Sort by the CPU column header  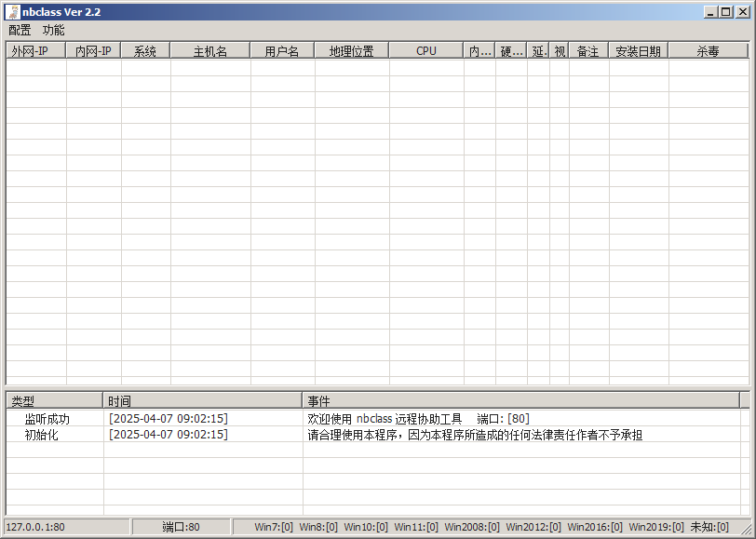coord(426,51)
